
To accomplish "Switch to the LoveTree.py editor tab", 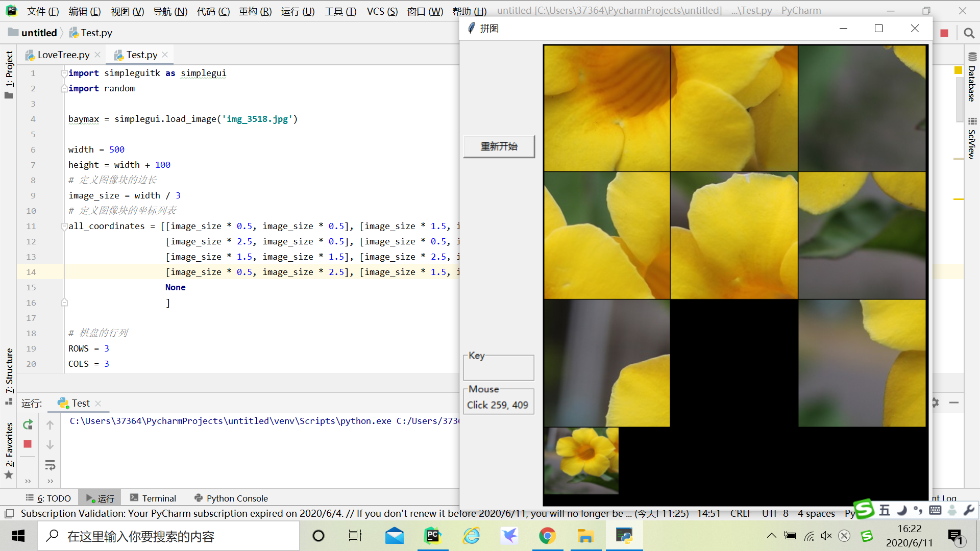I will (x=63, y=55).
